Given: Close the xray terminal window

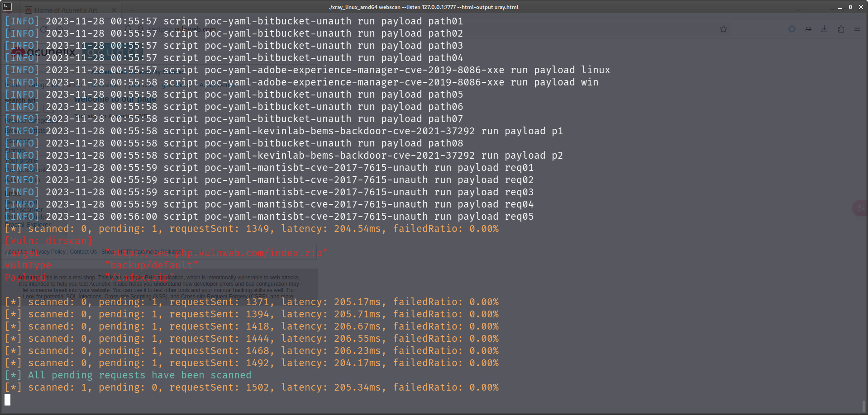Looking at the screenshot, I should 861,7.
